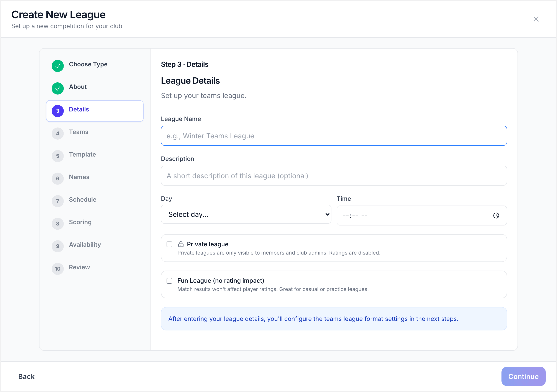This screenshot has height=392, width=557.
Task: Click the step 10 number circle
Action: coord(57,269)
